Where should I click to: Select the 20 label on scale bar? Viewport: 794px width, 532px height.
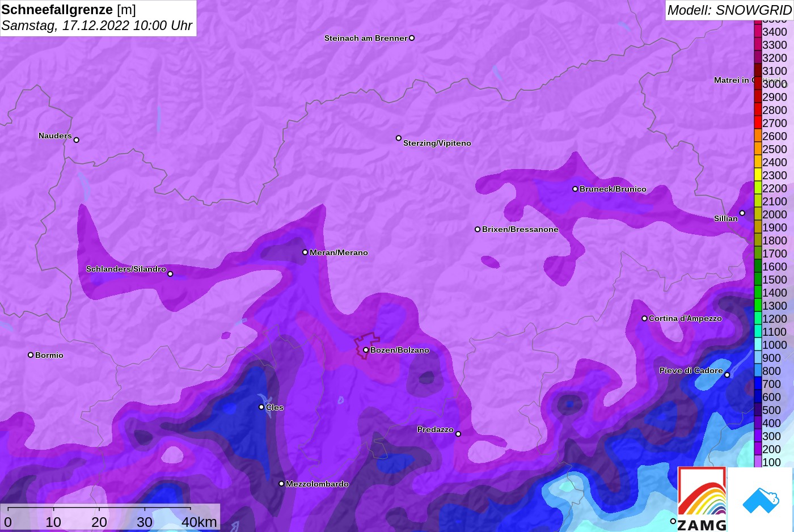(99, 522)
